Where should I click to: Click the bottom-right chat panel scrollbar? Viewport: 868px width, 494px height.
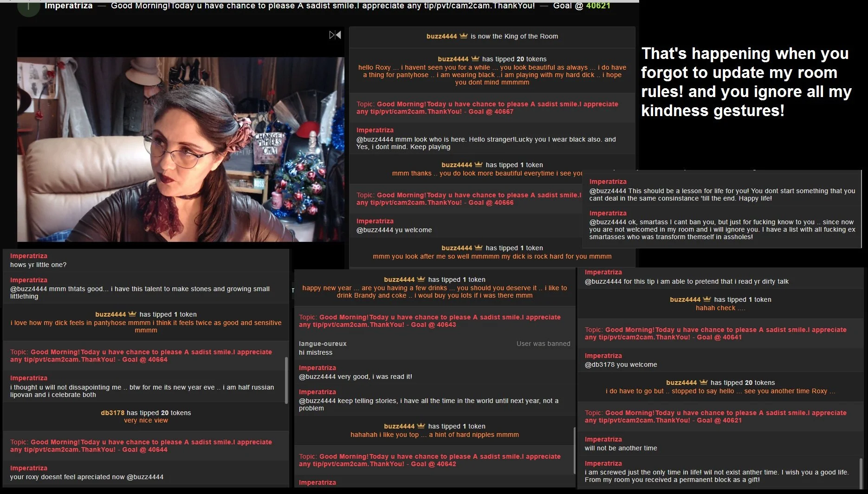point(861,471)
